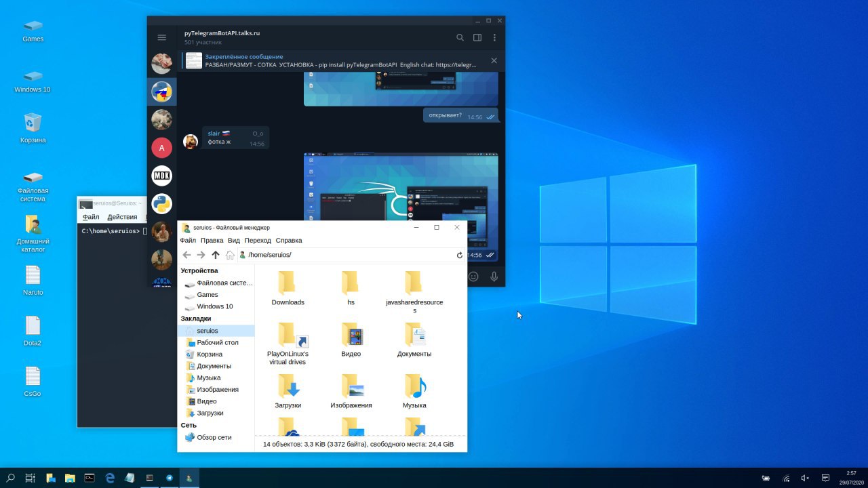Open the Правка menu
Viewport: 868px width, 488px height.
(212, 240)
